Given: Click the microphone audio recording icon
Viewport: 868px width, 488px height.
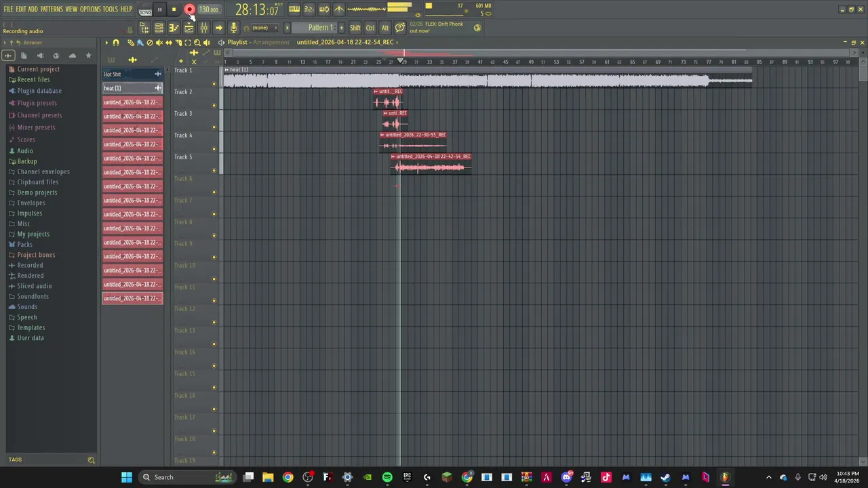Looking at the screenshot, I should click(233, 28).
